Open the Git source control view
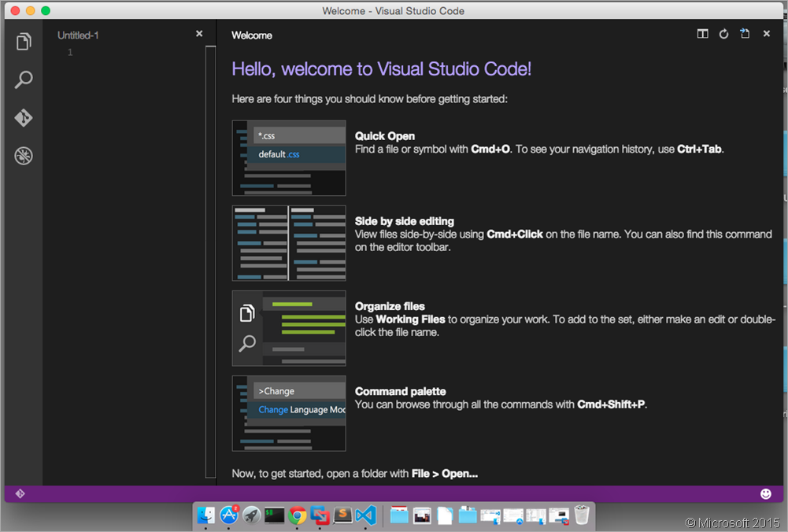 tap(24, 118)
